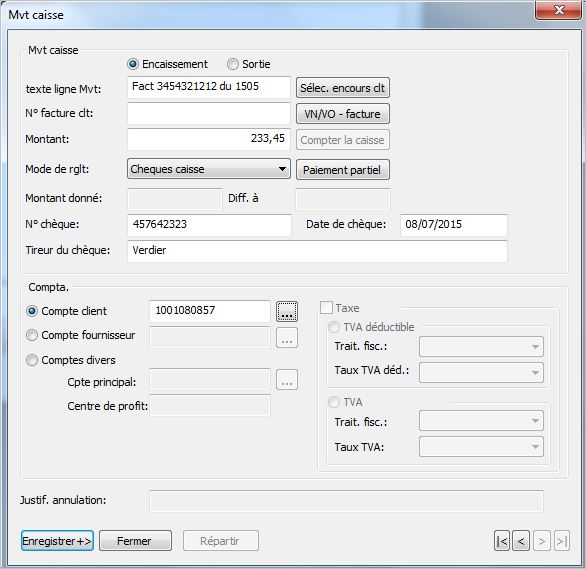Choose the Comptes divers option
This screenshot has width=586, height=569.
tap(32, 360)
